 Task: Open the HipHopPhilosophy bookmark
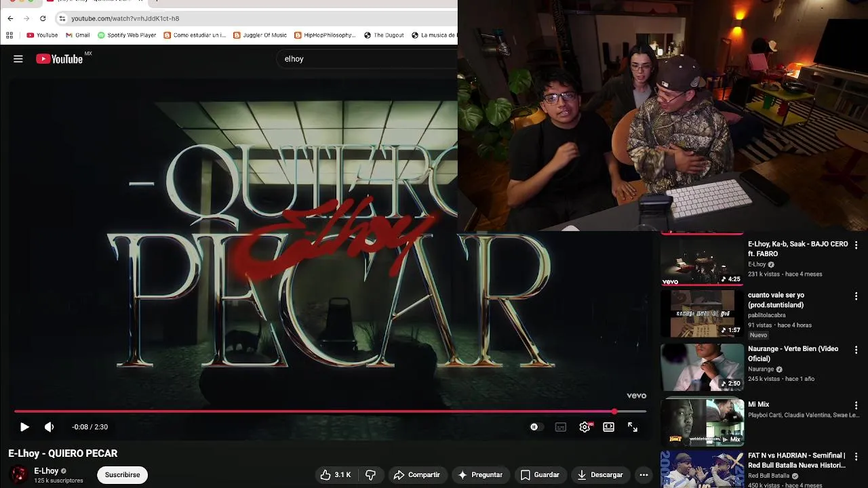[x=325, y=35]
